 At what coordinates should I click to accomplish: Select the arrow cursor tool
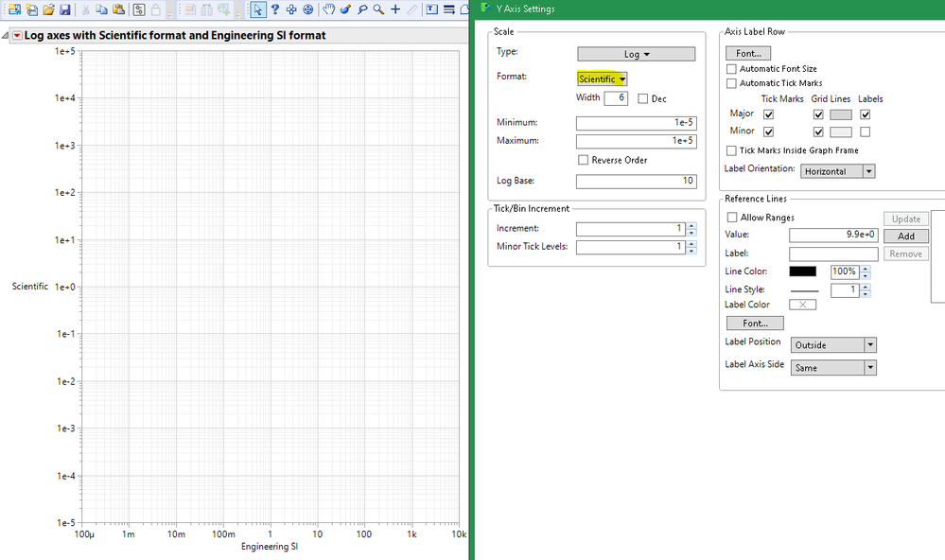pyautogui.click(x=258, y=9)
